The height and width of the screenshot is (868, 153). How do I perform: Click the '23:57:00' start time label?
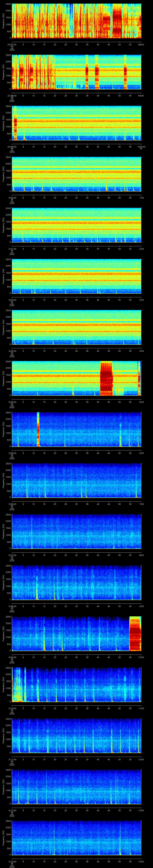tap(12, 44)
